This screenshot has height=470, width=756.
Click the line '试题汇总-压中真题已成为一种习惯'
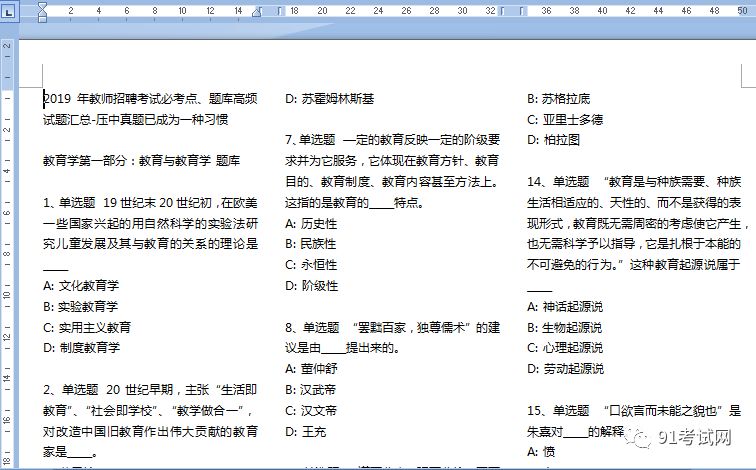[135, 120]
